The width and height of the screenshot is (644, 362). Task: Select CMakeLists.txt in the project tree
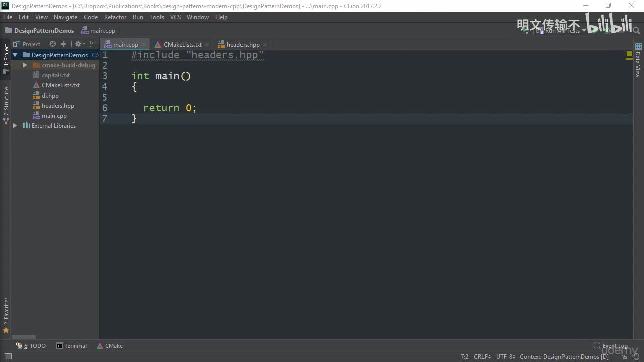60,85
